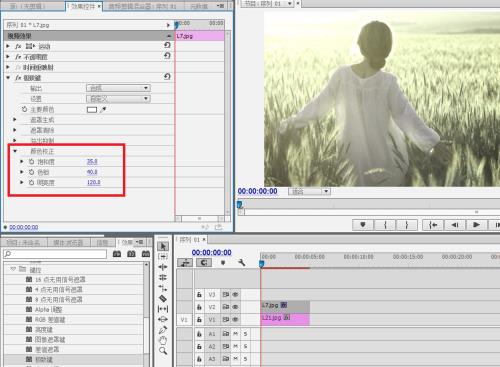Click the effects search field
Screen dimensions: 500x367
55,254
